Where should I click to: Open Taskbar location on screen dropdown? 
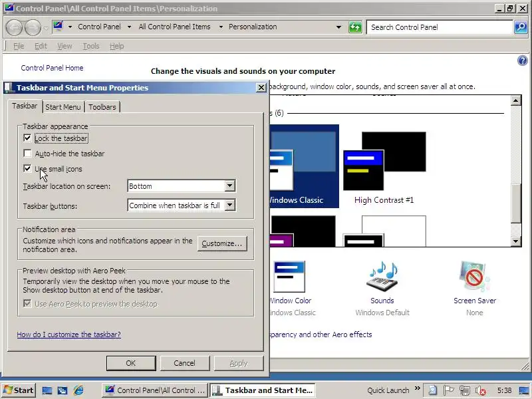pyautogui.click(x=229, y=186)
